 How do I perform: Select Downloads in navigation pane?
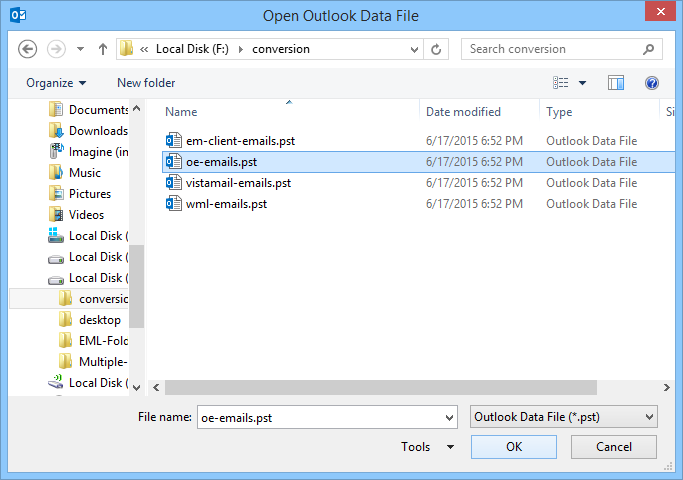tap(88, 131)
